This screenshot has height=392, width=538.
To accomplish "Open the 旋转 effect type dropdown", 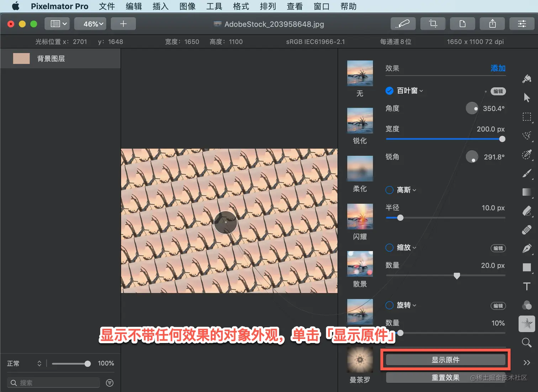I will [406, 305].
